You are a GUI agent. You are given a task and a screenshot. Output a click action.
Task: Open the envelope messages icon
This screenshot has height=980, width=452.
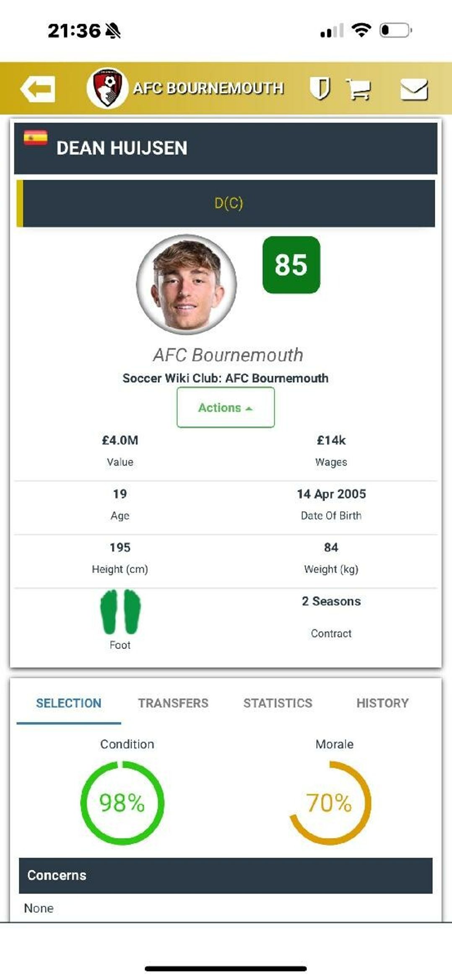tap(413, 89)
